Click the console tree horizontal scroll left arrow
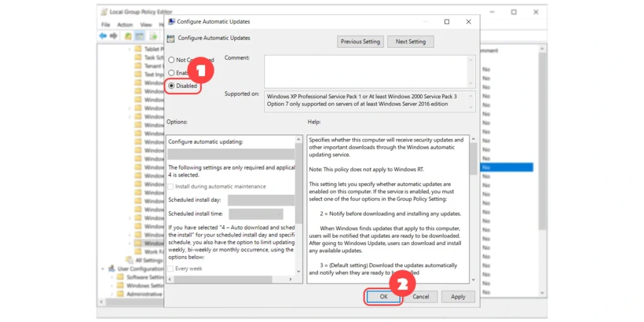This screenshot has height=322, width=644. tap(103, 302)
